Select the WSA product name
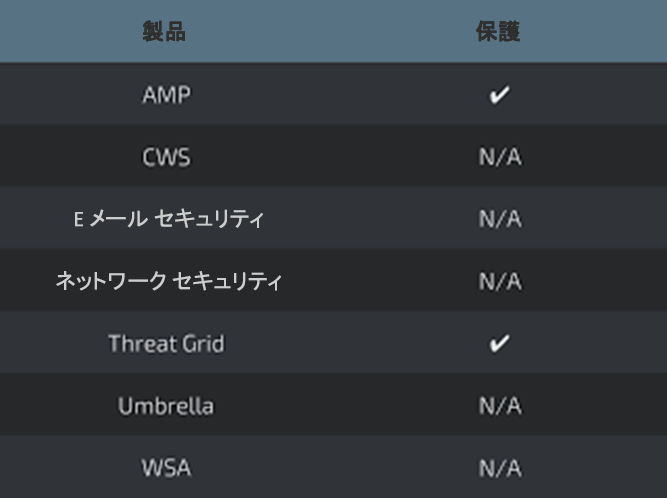 166,468
